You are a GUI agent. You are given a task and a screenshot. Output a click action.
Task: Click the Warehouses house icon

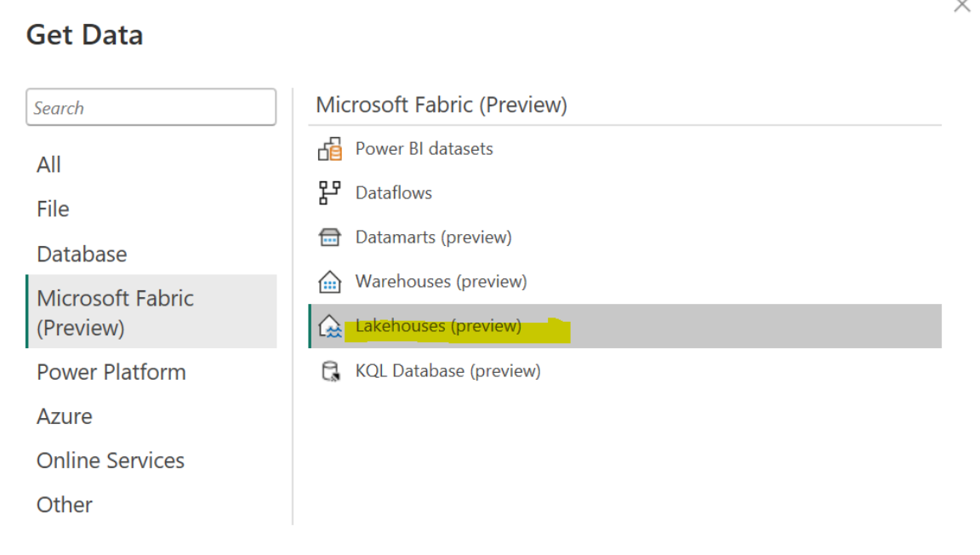click(329, 282)
